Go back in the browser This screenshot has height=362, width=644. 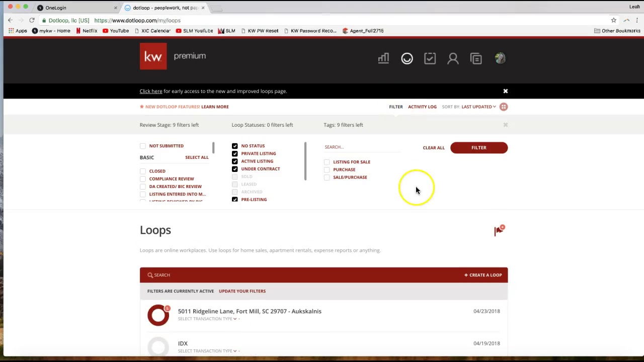coord(10,20)
